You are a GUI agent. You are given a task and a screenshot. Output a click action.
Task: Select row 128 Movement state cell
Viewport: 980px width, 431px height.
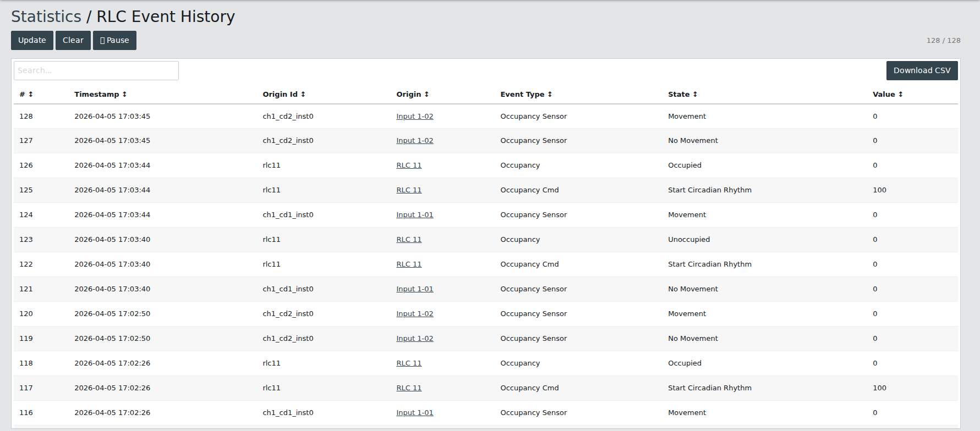point(687,116)
